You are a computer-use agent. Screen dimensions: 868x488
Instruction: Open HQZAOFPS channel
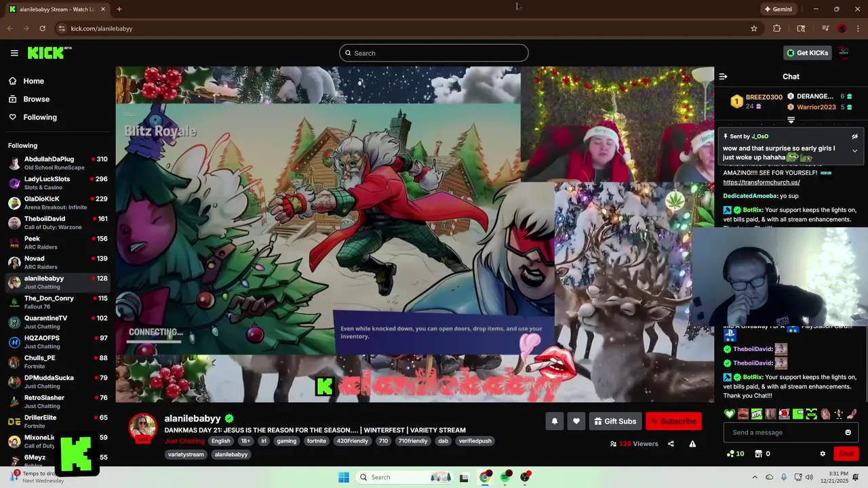tap(58, 342)
